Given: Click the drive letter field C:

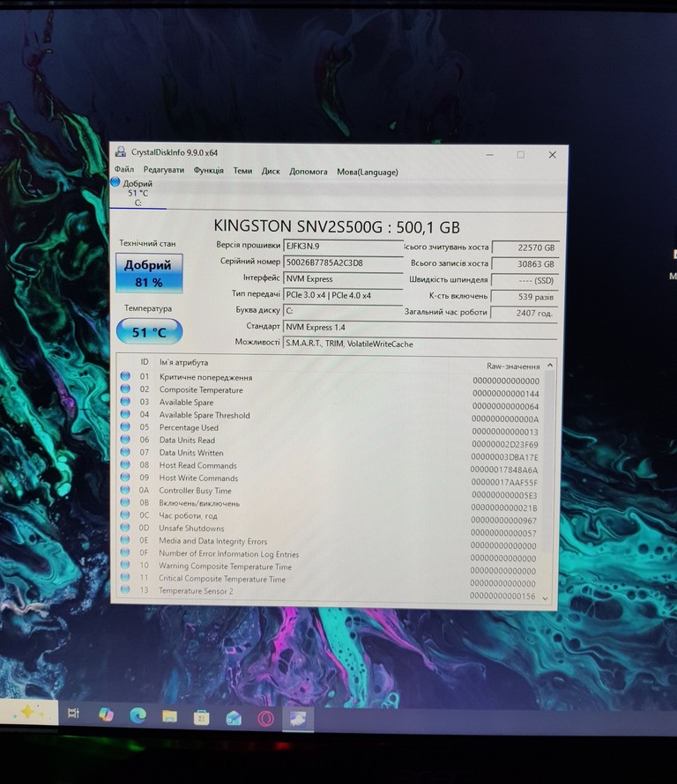Looking at the screenshot, I should click(343, 311).
